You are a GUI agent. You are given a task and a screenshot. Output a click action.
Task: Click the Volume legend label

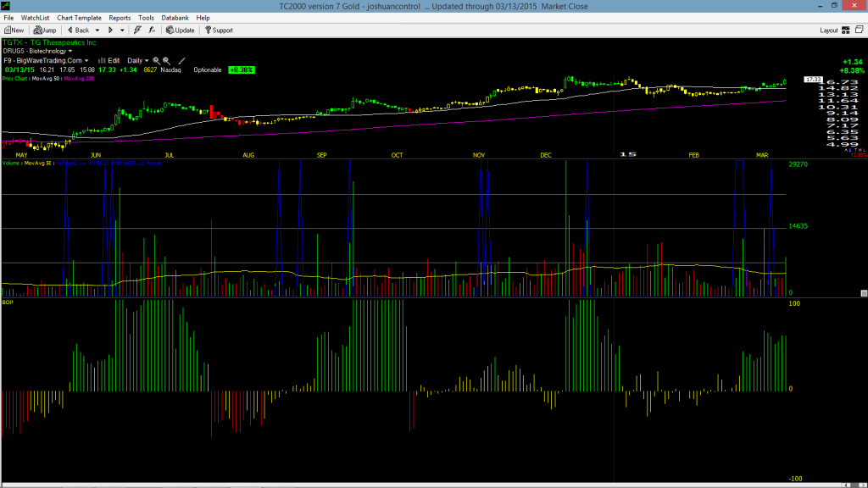[x=11, y=164]
